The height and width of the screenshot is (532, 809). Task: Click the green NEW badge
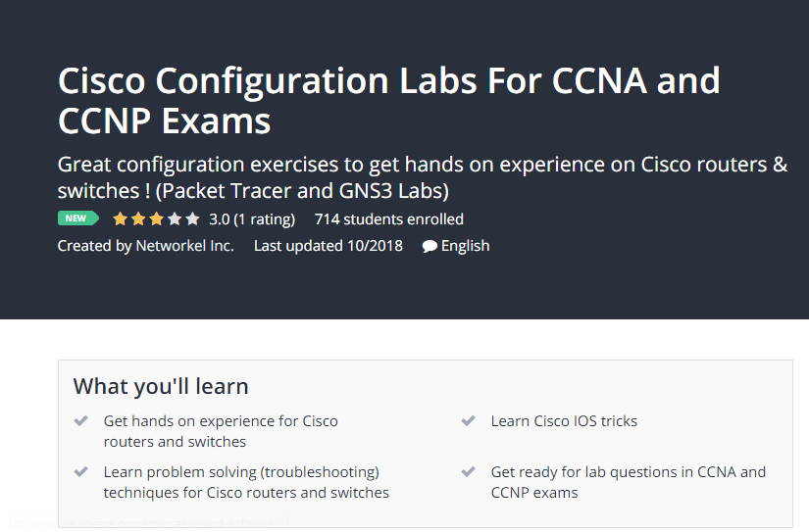coord(76,219)
